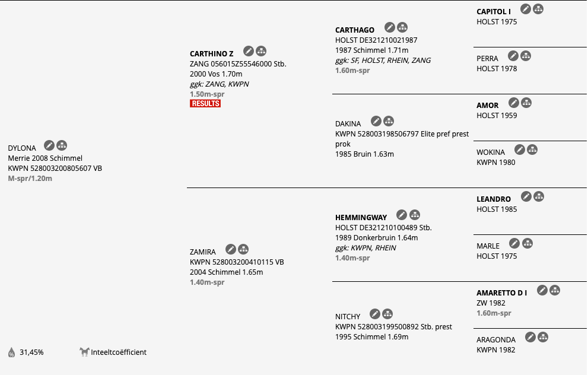Open the pedigree tree icon beside ARAGONDA
This screenshot has width=588, height=375.
point(543,337)
